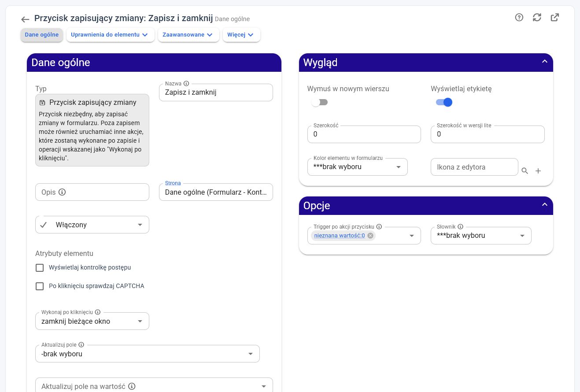
Task: Expand the 'Aktualizuj pole' dropdown
Action: pyautogui.click(x=148, y=354)
